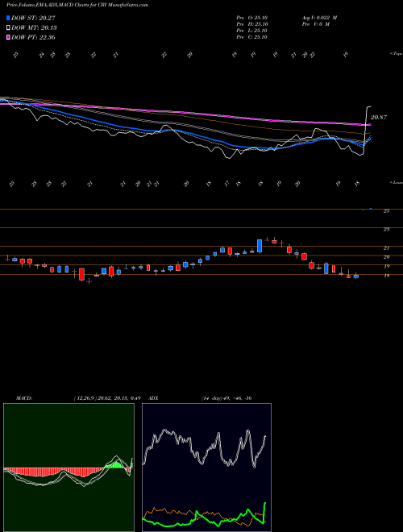Click the blue DOW ST legend swatch
This screenshot has width=403, height=532.
pos(8,18)
